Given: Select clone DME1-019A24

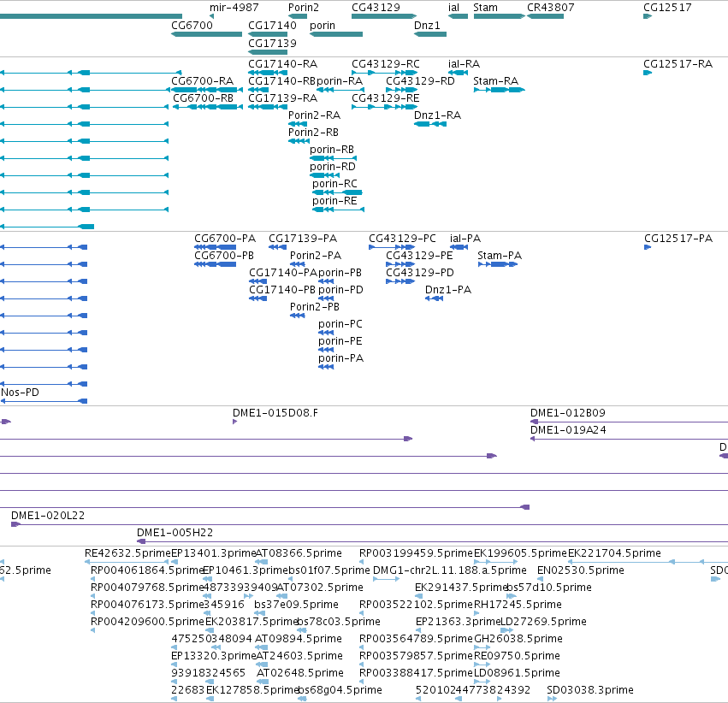Looking at the screenshot, I should [629, 440].
